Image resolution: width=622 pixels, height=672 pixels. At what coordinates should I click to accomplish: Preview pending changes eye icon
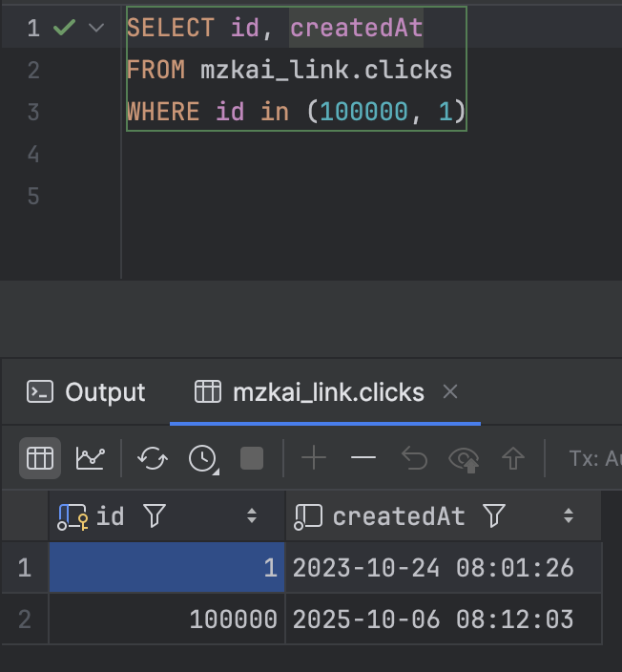click(x=465, y=459)
